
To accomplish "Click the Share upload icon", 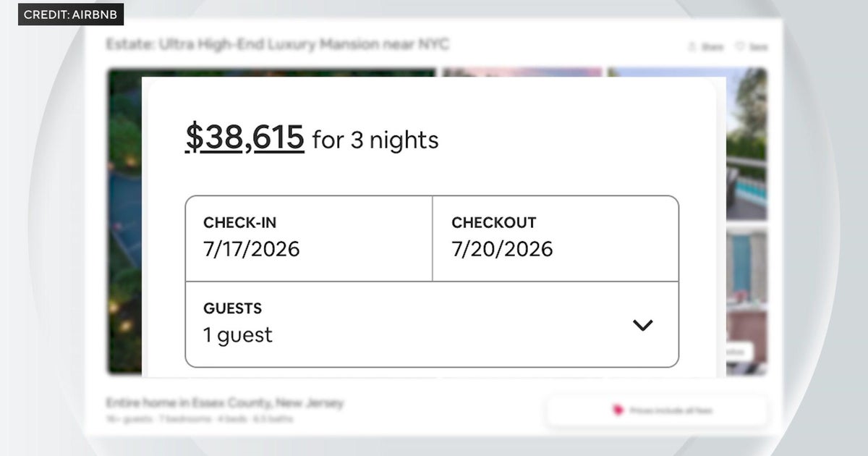I will [693, 47].
